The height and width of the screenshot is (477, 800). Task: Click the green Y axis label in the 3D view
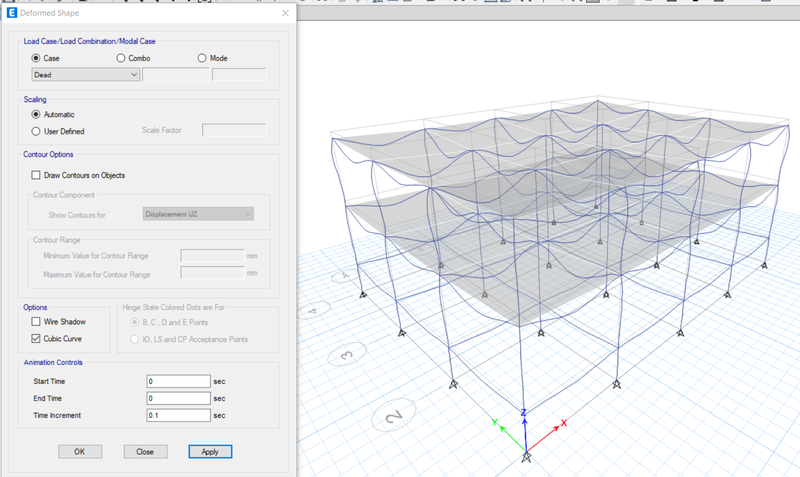click(x=494, y=422)
